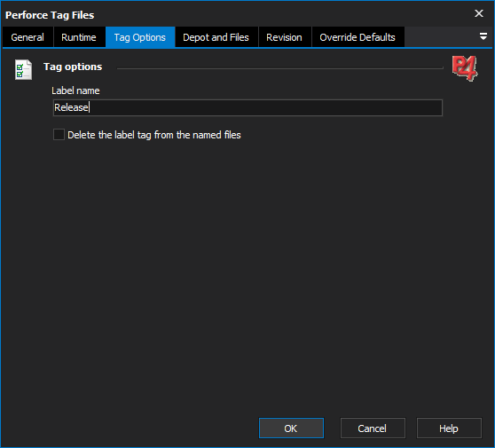
Task: Enable Delete the label tag checkbox
Action: (x=59, y=135)
